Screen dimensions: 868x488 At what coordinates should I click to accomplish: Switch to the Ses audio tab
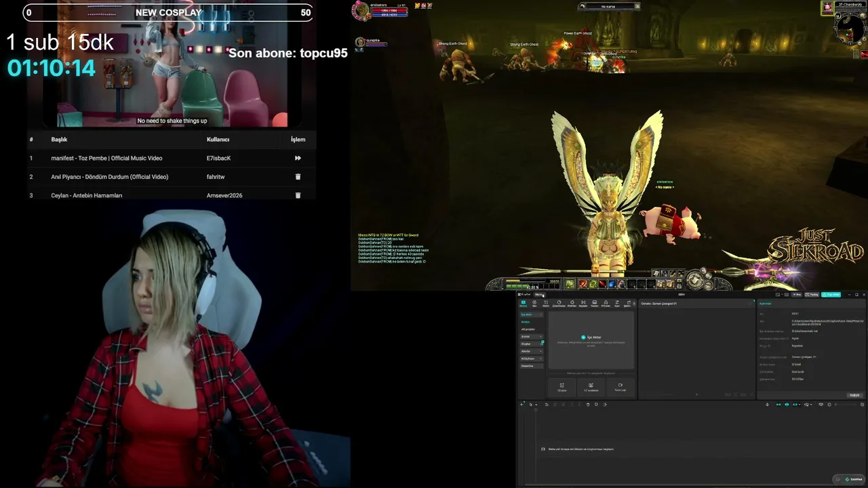[x=534, y=304]
